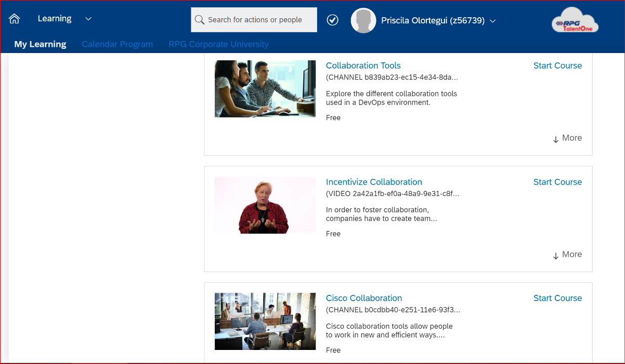Click the 'In order to foster collaboration' description
625x364 pixels.
382,214
